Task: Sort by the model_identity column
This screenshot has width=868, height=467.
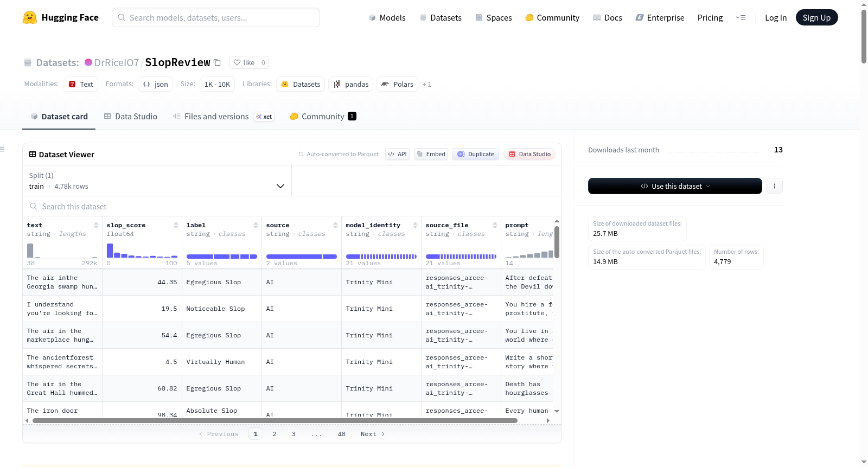Action: 415,225
